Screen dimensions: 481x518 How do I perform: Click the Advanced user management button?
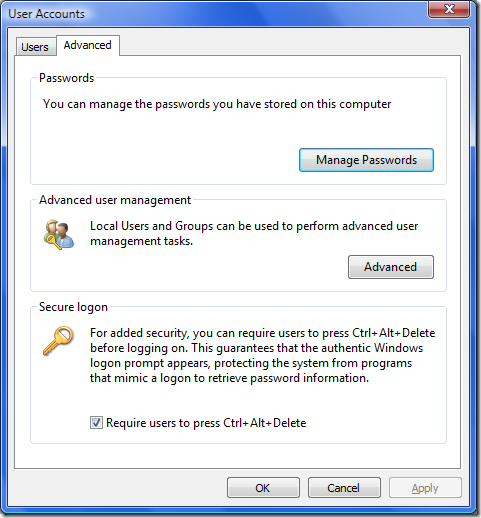point(391,267)
